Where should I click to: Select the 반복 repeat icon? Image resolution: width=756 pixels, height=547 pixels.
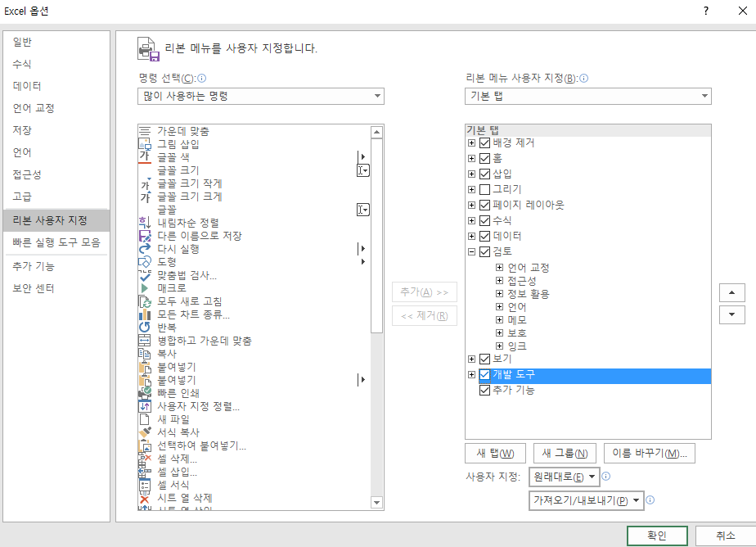click(145, 328)
